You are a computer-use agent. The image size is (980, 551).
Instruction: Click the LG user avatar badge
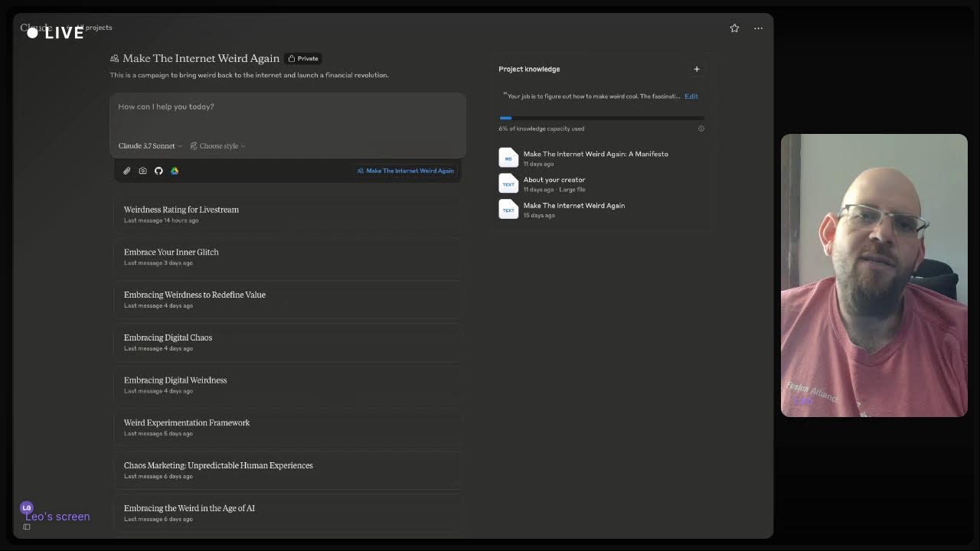pyautogui.click(x=27, y=507)
